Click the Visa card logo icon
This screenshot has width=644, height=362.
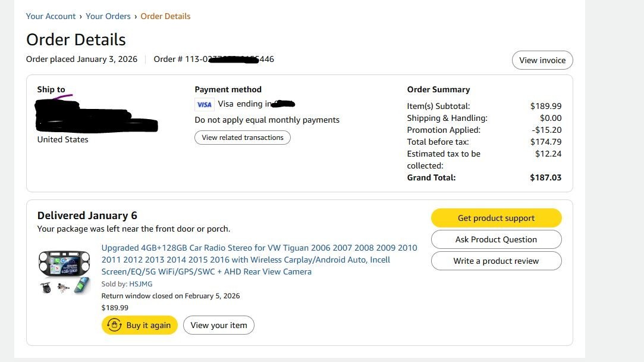(x=204, y=104)
